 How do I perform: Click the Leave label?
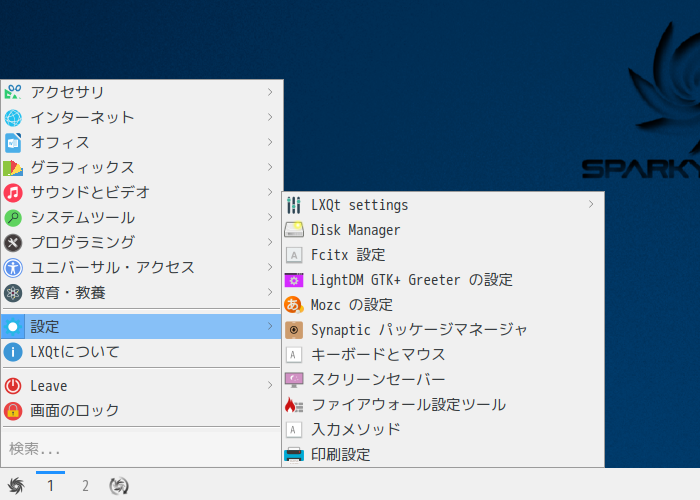49,386
